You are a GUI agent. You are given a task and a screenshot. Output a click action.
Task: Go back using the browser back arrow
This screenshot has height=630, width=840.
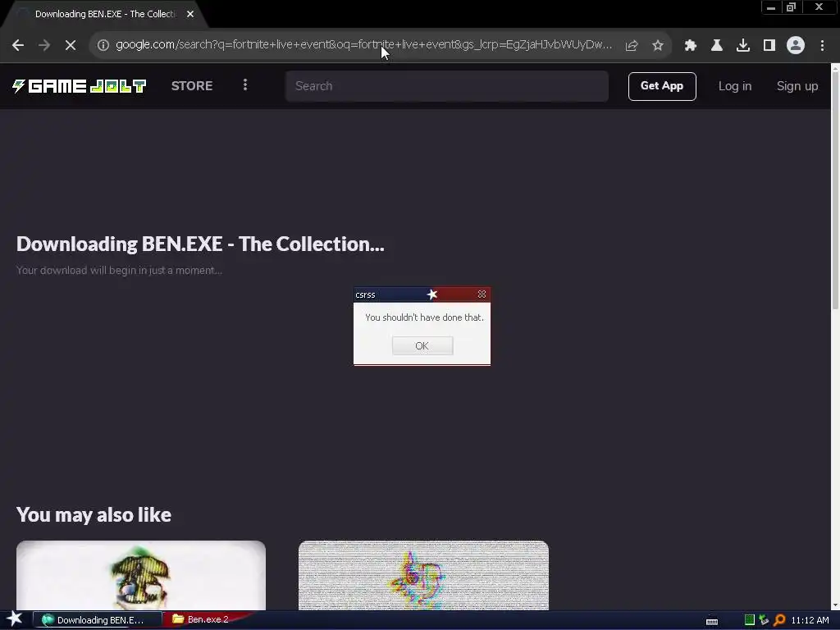(18, 46)
